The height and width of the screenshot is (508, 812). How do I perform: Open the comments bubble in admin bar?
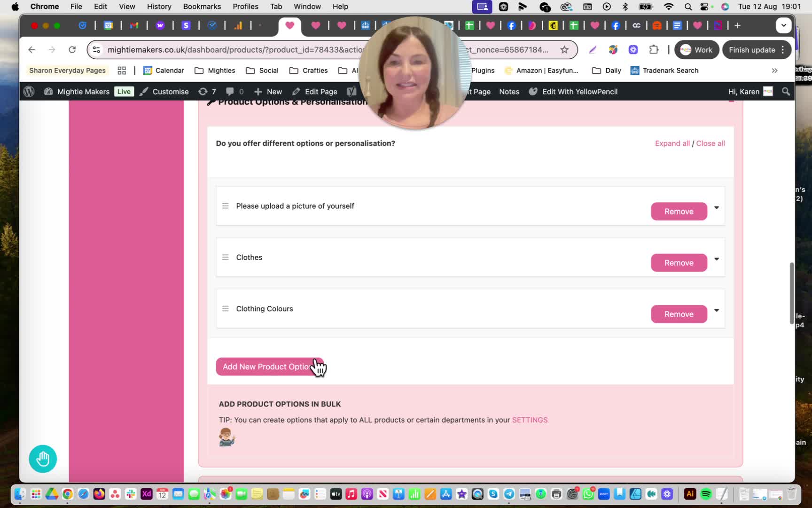[x=234, y=91]
